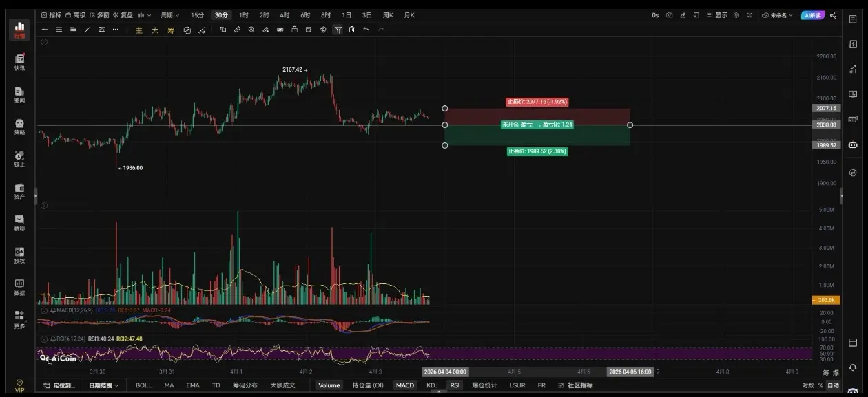
Task: Open 社区指标 community indicators
Action: (x=575, y=385)
